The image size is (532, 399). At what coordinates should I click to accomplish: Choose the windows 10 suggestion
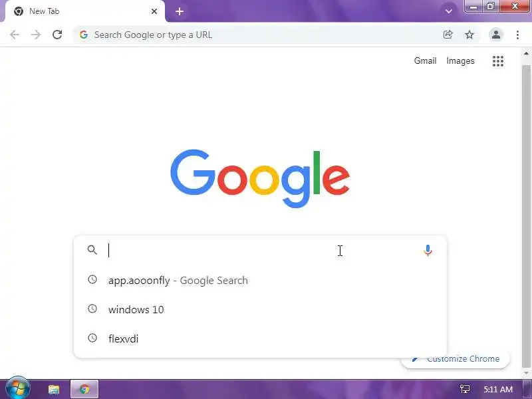260,309
